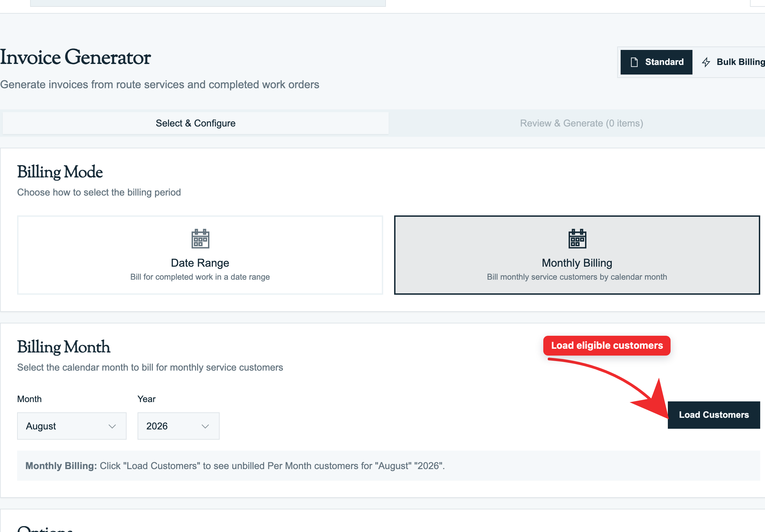Open the Review & Generate tab
The image size is (765, 532).
[581, 123]
